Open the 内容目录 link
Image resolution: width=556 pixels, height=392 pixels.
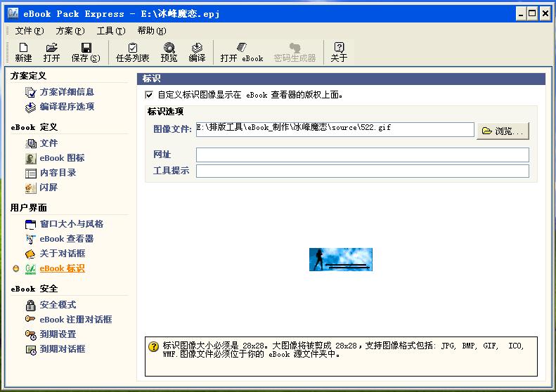click(58, 173)
